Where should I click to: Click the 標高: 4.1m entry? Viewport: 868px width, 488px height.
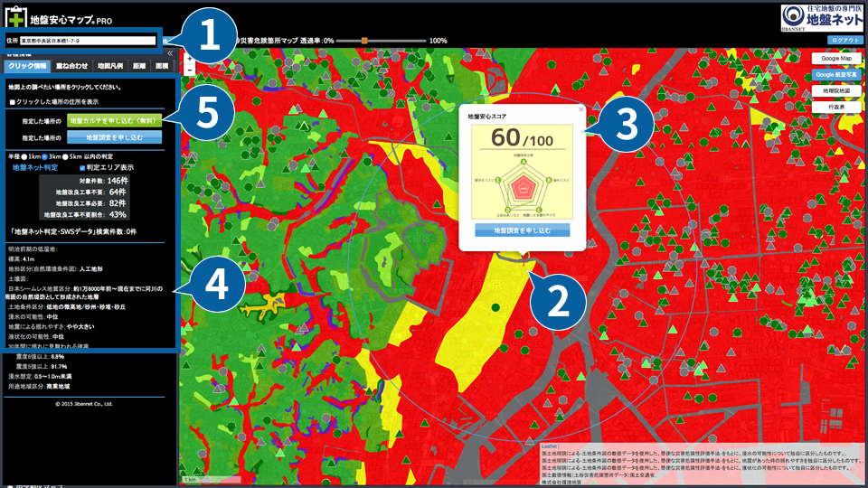pyautogui.click(x=22, y=259)
